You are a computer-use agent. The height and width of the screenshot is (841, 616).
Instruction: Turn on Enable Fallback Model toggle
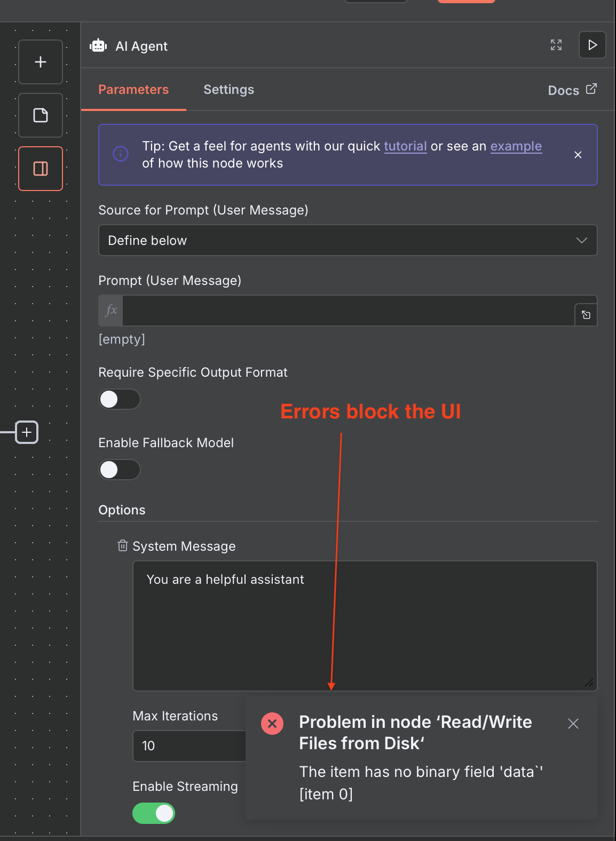[x=120, y=470]
